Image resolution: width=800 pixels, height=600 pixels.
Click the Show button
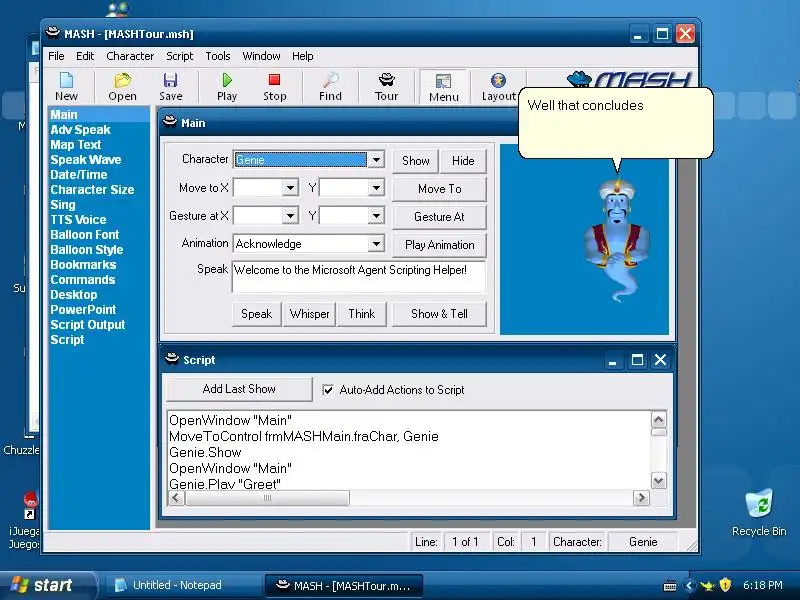tap(416, 161)
